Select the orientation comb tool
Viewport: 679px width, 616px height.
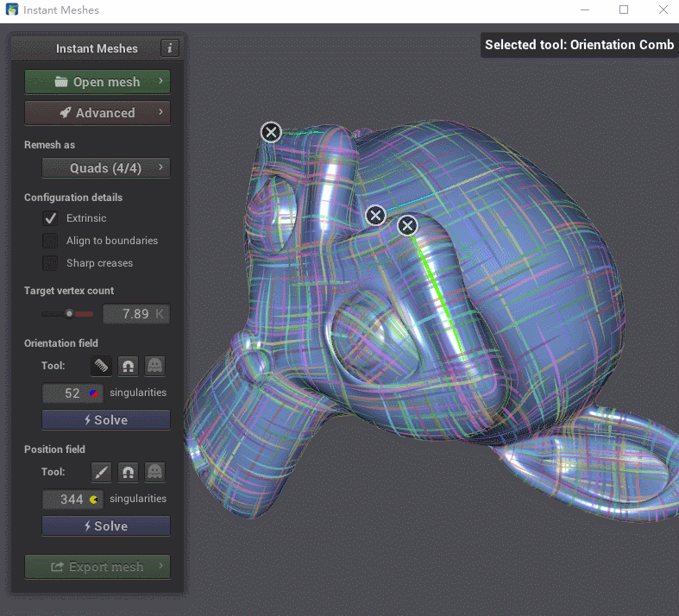point(101,366)
